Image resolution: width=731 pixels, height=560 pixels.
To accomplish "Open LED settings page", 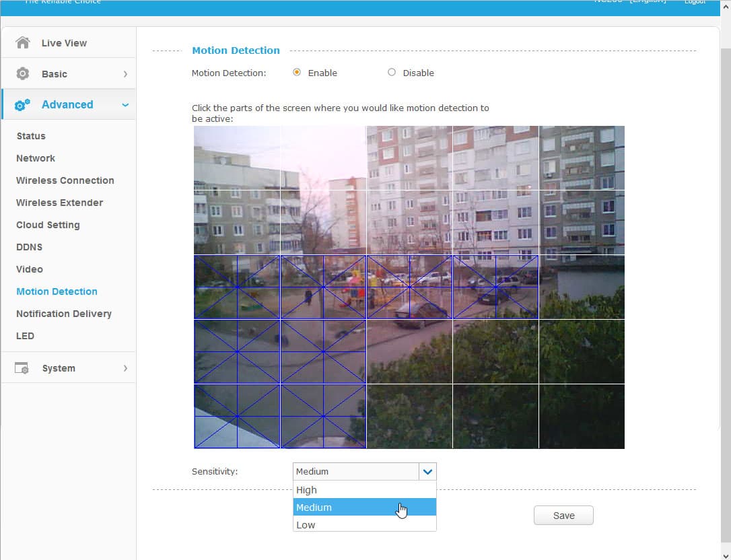I will [x=25, y=336].
